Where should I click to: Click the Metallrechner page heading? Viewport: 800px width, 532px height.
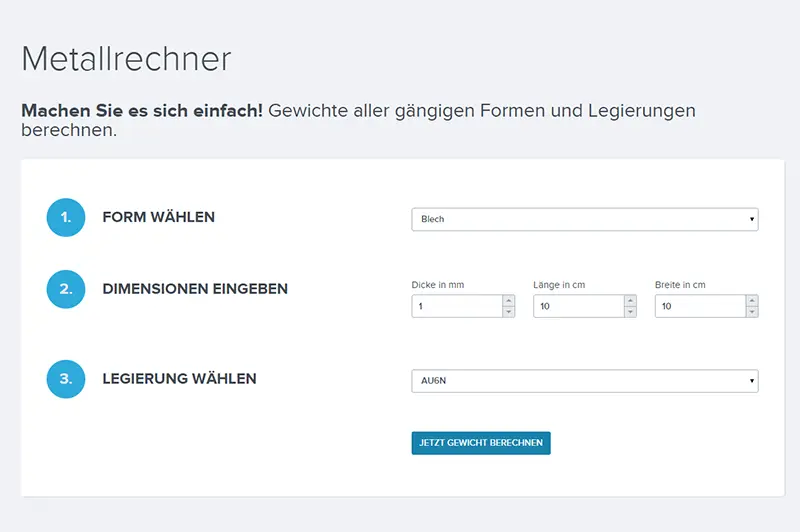click(x=126, y=59)
